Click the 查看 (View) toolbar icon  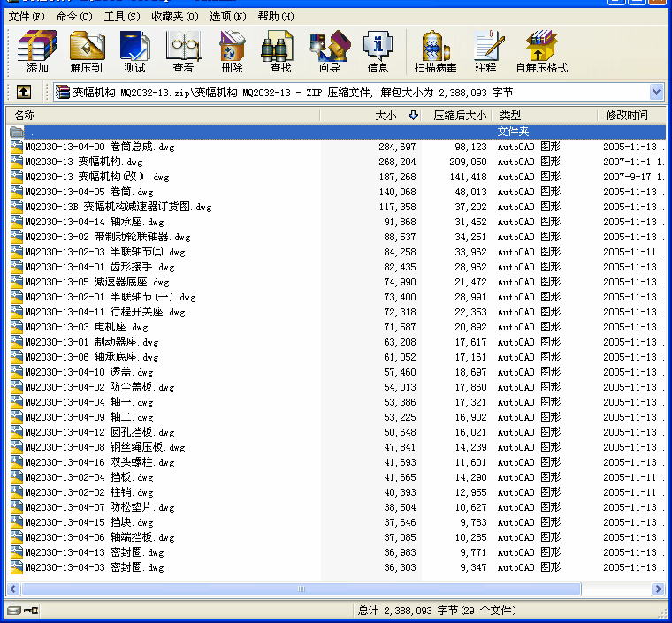point(183,51)
